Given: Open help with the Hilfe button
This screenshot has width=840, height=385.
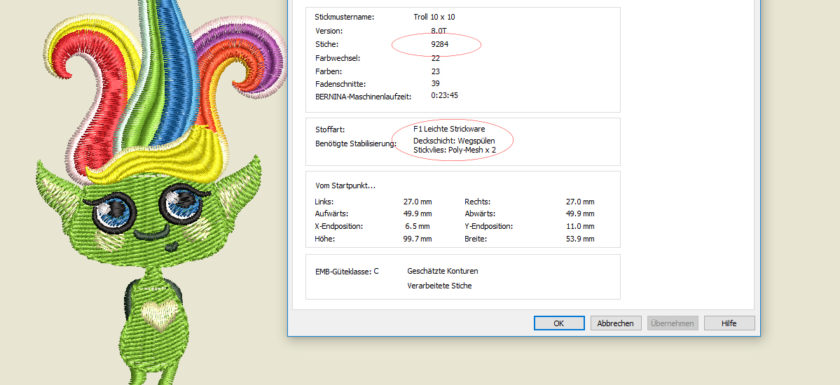Looking at the screenshot, I should coord(729,323).
